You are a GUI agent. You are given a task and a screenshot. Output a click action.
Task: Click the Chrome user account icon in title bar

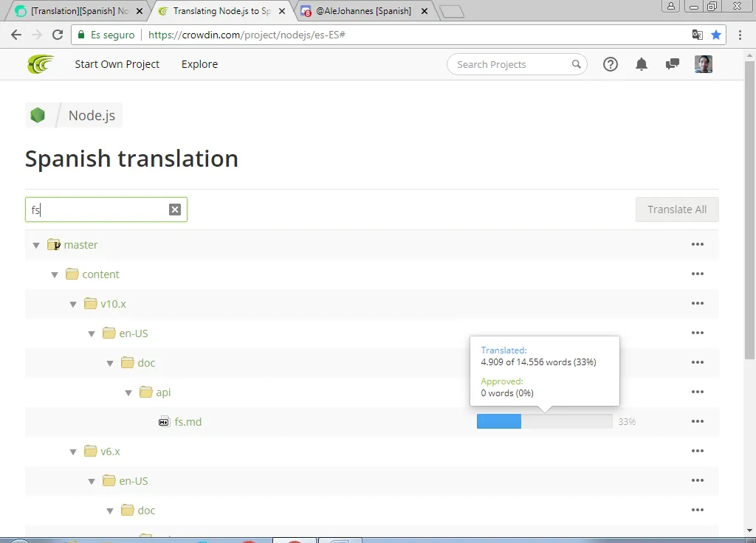point(670,6)
